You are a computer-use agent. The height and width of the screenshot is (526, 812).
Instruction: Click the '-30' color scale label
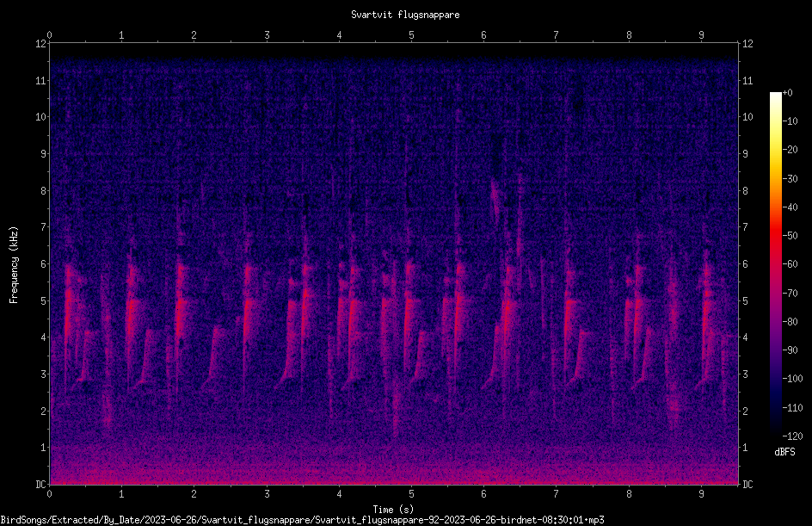790,179
